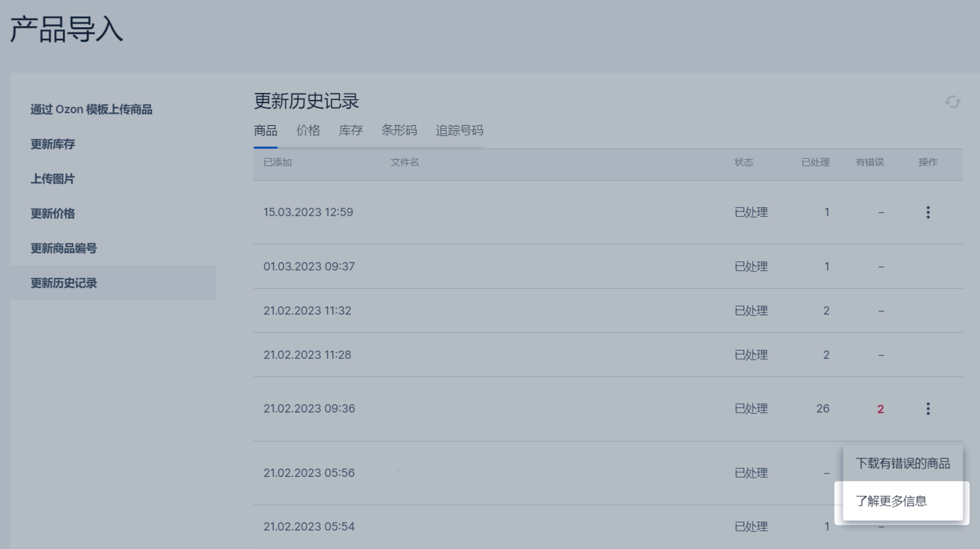Click 已处理 status in 21.02.2023 11:32 row
Image resolution: width=980 pixels, height=549 pixels.
point(751,311)
